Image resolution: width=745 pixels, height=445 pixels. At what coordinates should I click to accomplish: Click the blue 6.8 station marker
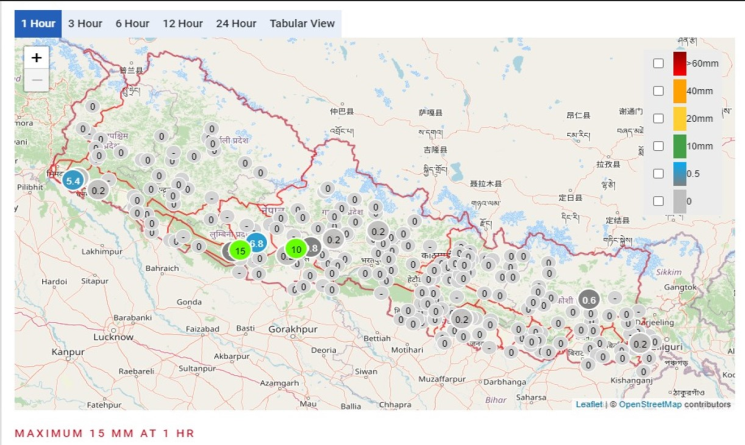257,244
